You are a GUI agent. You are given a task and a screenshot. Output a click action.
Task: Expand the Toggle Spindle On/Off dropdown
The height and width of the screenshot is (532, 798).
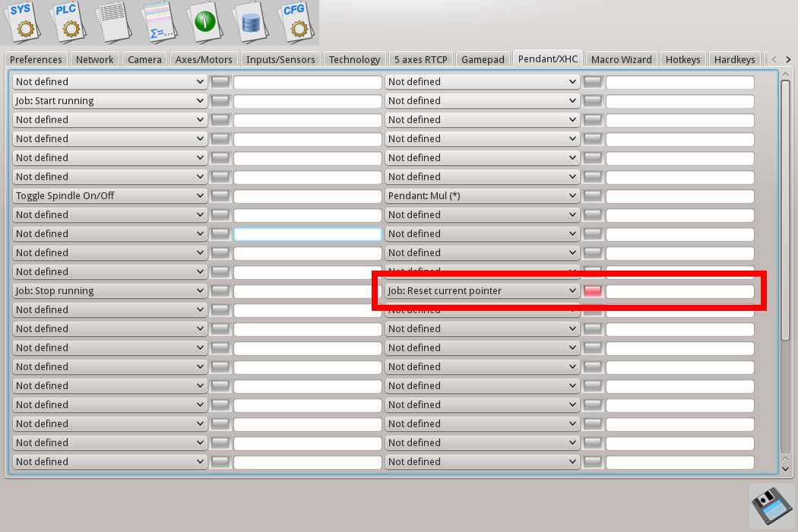tap(110, 196)
